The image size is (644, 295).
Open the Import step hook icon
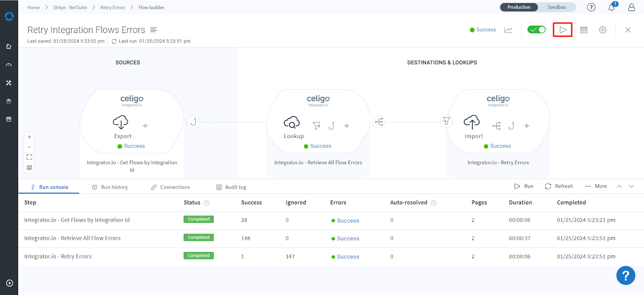click(511, 126)
